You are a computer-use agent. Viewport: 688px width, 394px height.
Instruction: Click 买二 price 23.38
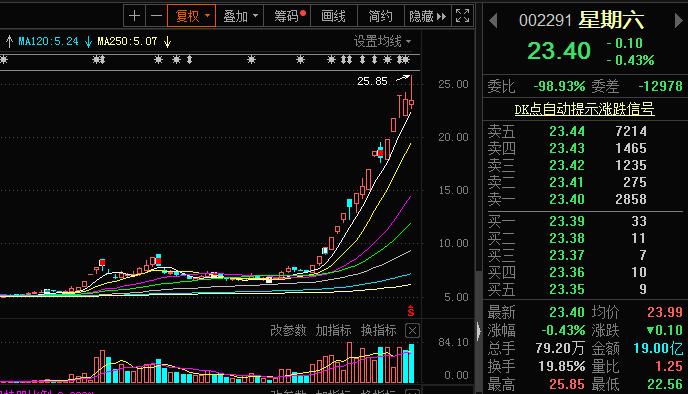click(567, 238)
